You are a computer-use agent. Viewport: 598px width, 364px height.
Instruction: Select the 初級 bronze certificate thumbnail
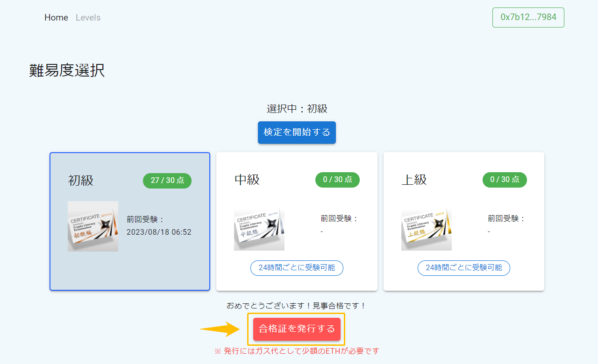click(93, 226)
